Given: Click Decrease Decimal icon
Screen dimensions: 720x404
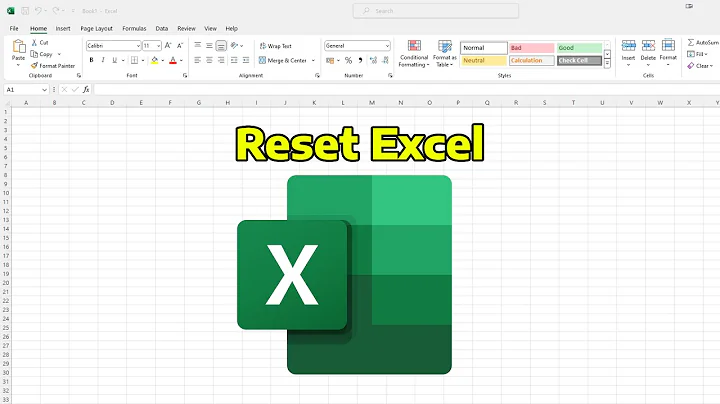Looking at the screenshot, I should pyautogui.click(x=385, y=60).
